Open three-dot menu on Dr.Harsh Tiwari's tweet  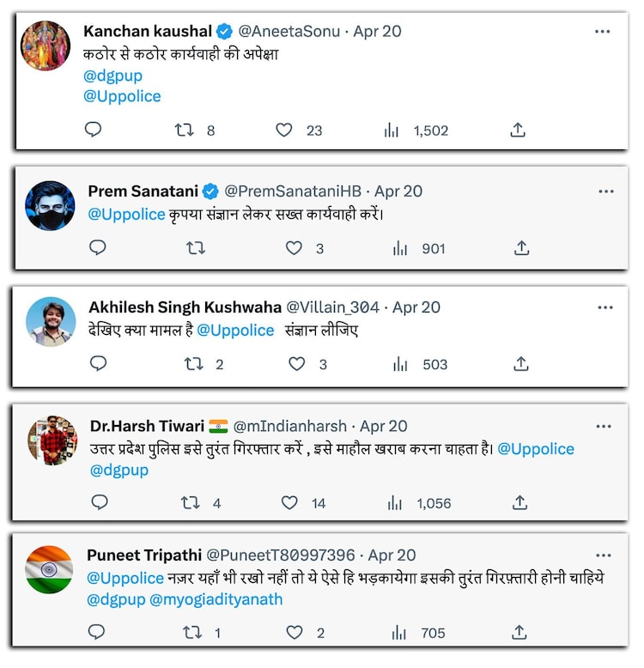(x=604, y=427)
